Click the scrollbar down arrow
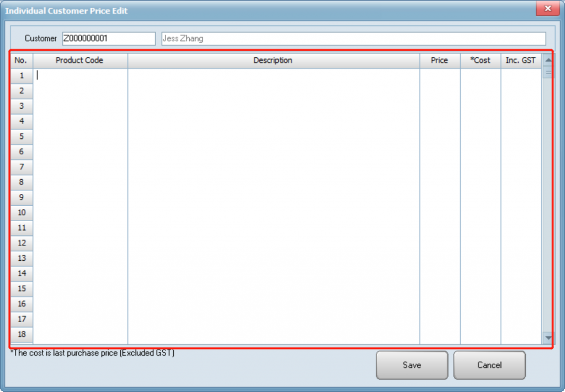 point(548,337)
